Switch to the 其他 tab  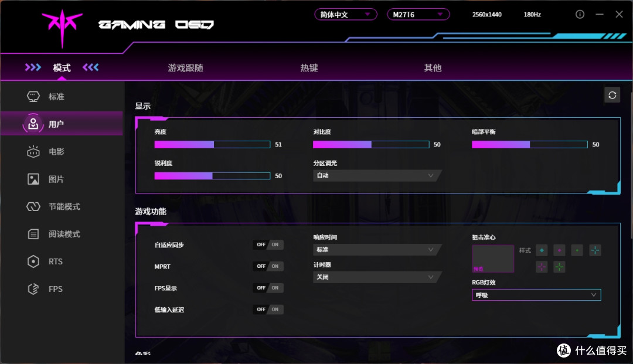pyautogui.click(x=433, y=68)
